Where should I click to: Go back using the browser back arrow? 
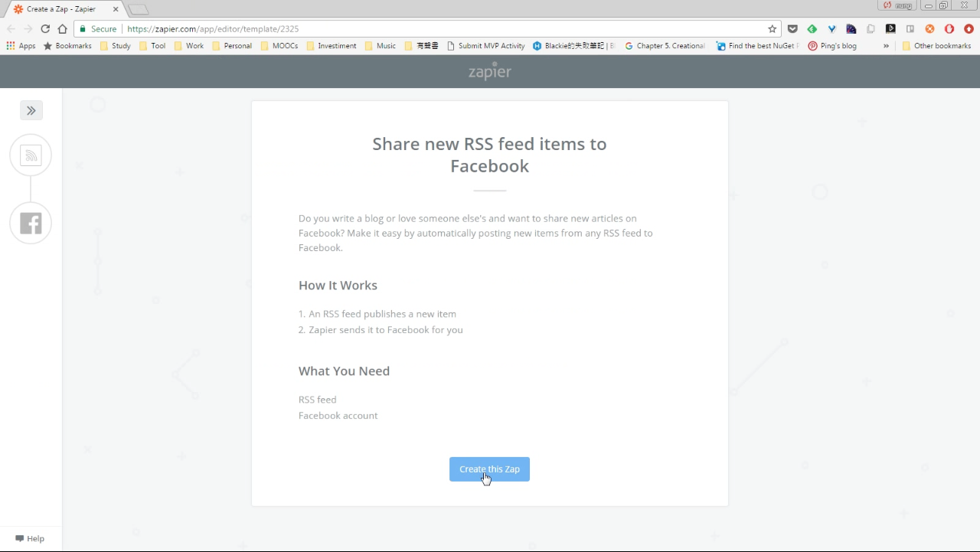(x=11, y=28)
